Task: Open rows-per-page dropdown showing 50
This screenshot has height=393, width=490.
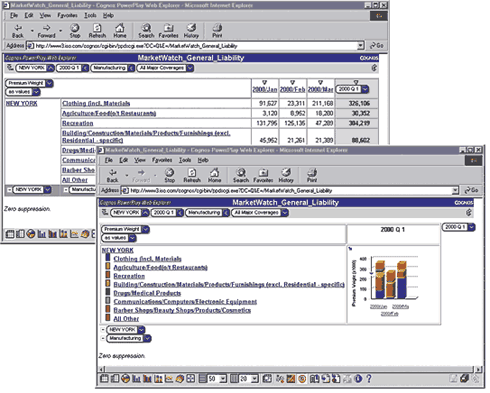Action: point(223,379)
